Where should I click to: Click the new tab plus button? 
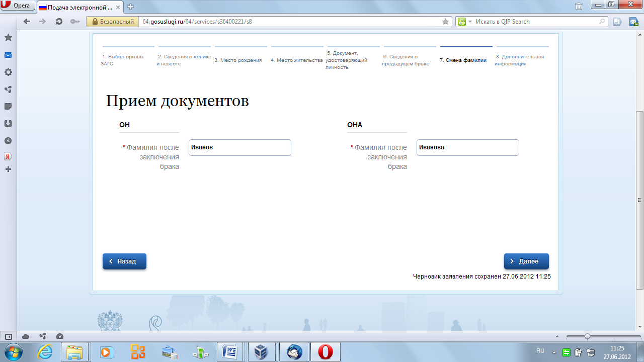tap(131, 7)
